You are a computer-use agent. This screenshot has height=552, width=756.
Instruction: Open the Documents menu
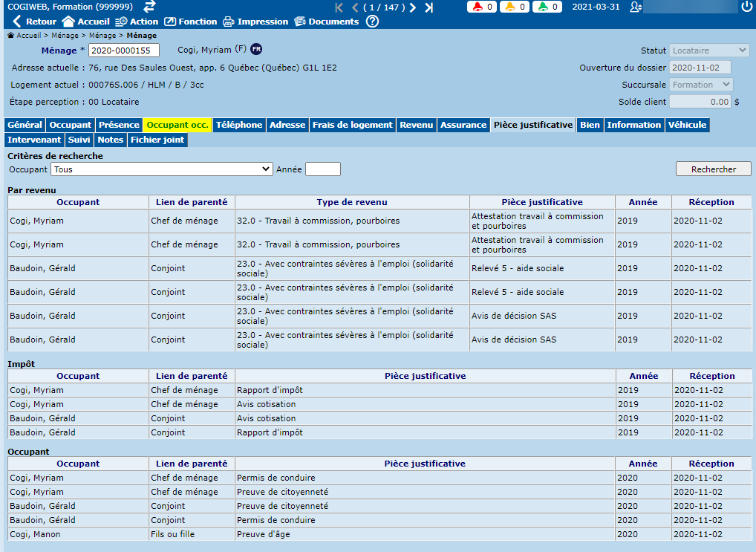[x=326, y=22]
